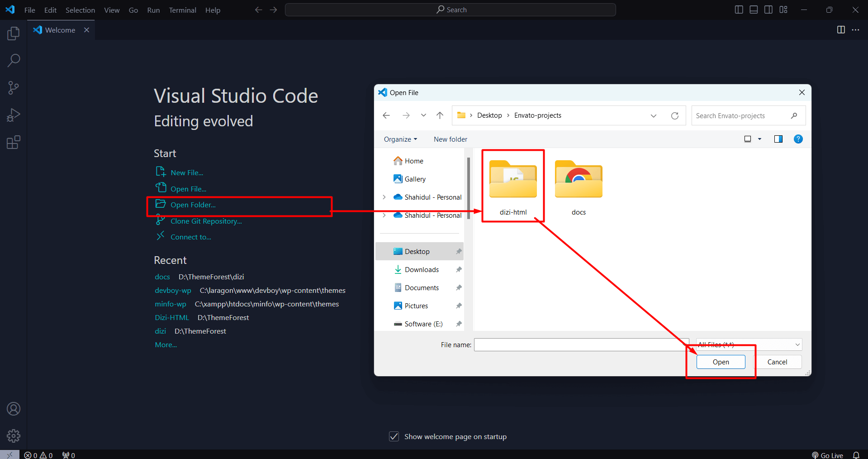Screen dimensions: 868x459
Task: Click the File name input field
Action: 581,345
